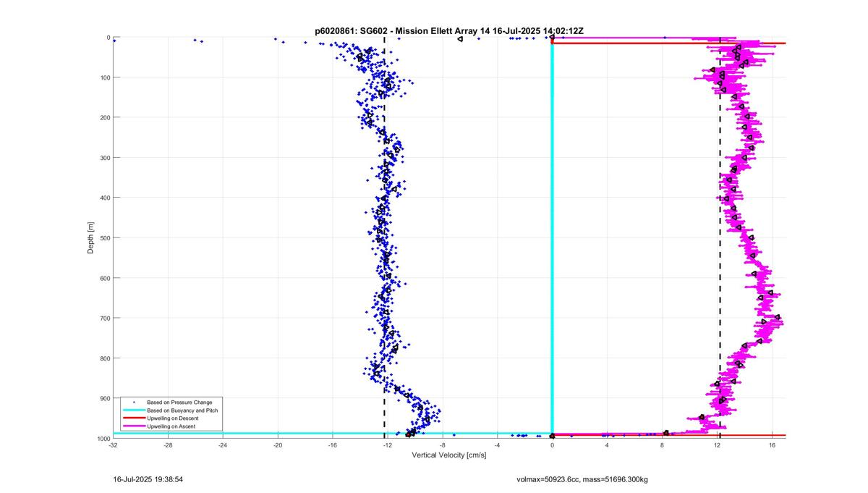Select legend entry 'Upwelling on Descent'
The width and height of the screenshot is (868, 493).
point(172,418)
